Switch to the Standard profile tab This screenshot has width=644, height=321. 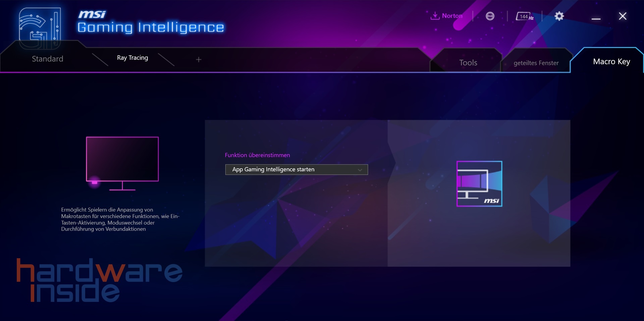click(47, 59)
